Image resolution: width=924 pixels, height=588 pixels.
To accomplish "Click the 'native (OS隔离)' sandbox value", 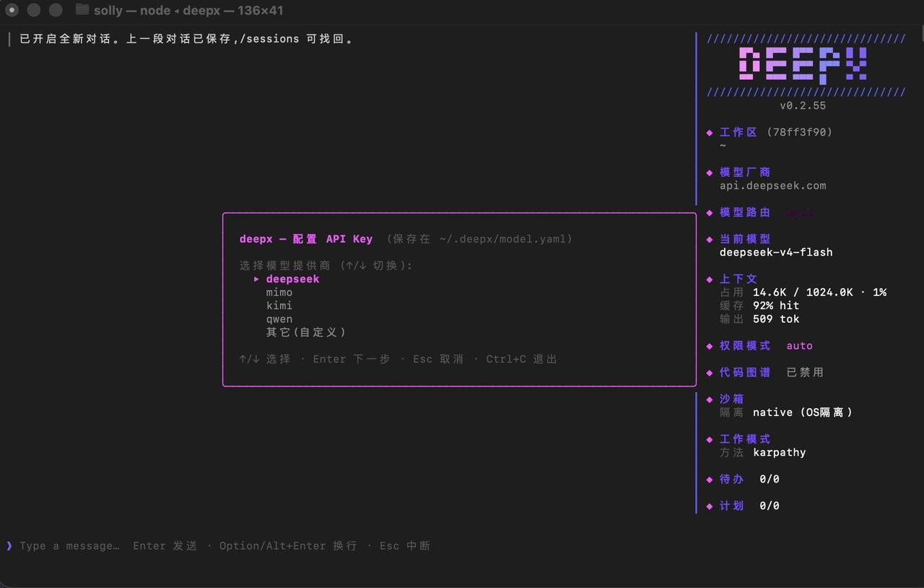I will tap(803, 412).
